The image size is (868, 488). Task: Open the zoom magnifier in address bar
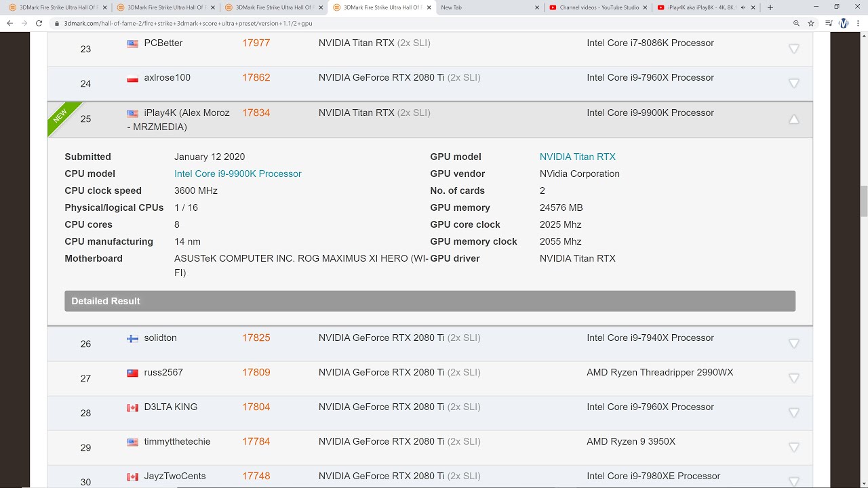[x=796, y=23]
